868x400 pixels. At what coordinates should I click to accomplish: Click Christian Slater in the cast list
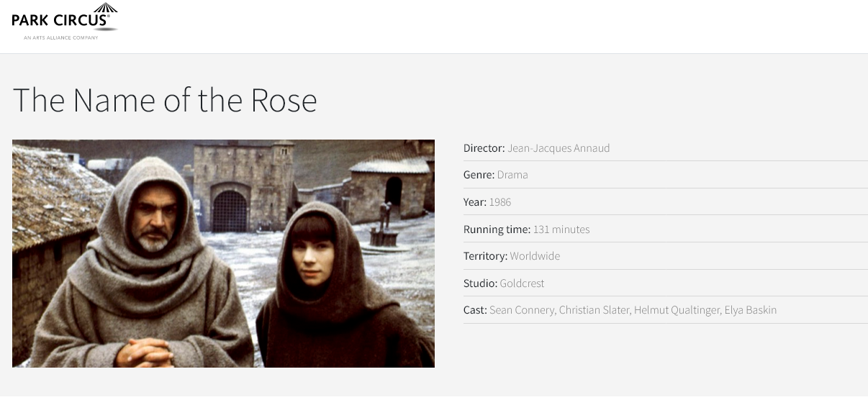590,310
